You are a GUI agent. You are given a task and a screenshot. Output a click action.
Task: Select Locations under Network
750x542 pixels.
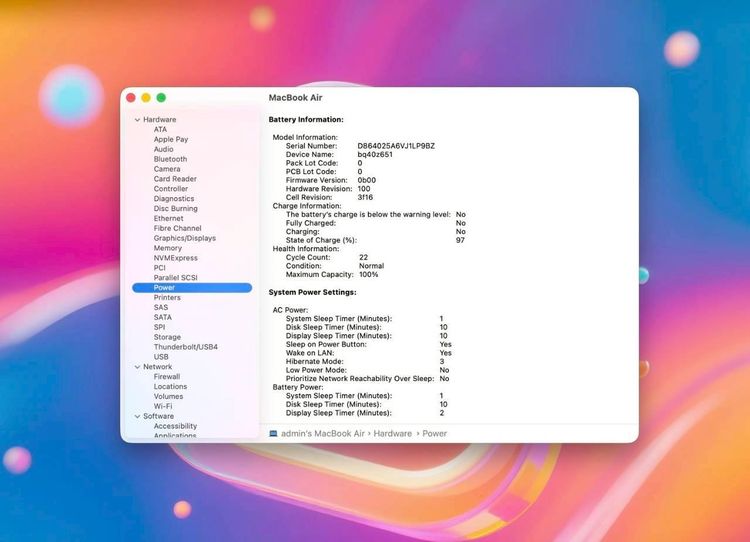(x=170, y=387)
